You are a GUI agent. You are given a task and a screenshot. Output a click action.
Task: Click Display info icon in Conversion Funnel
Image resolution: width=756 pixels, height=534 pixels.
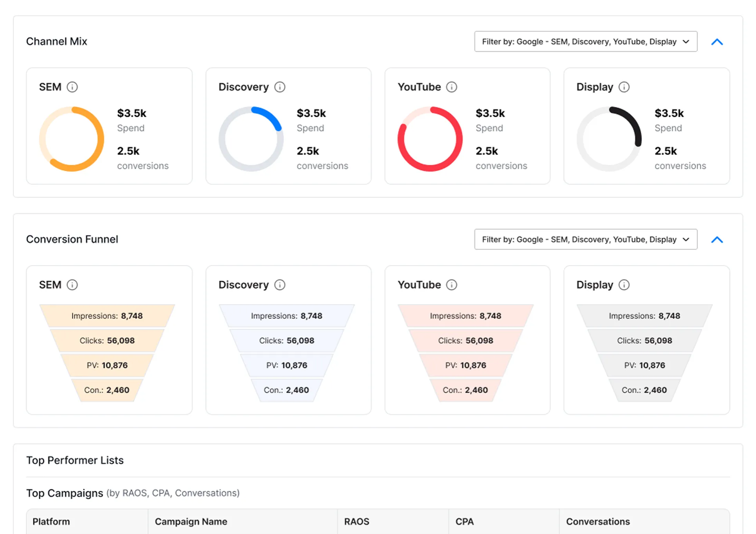tap(624, 285)
